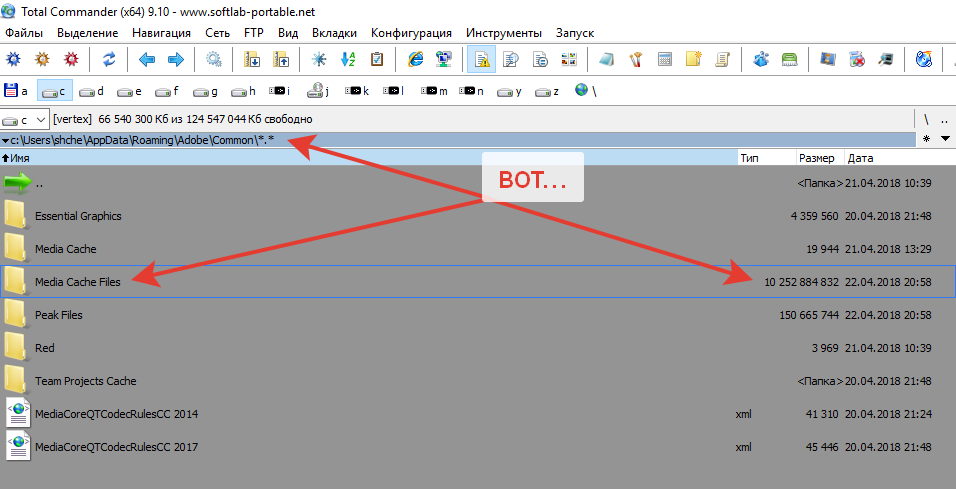
Task: Click the scroll paper icon in toolbar
Action: point(723,59)
